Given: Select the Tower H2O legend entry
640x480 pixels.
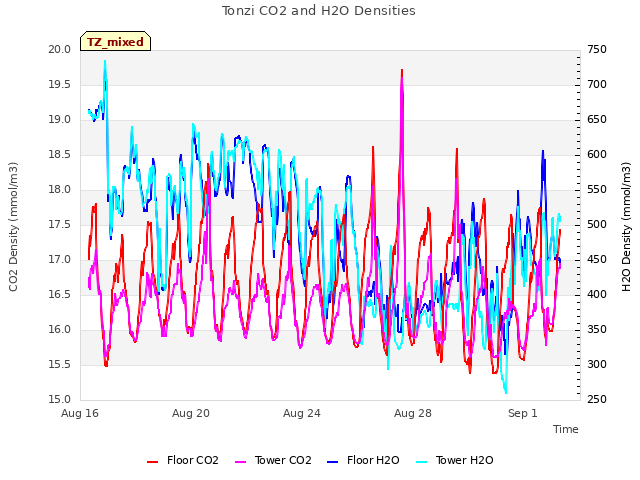Looking at the screenshot, I should point(455,460).
